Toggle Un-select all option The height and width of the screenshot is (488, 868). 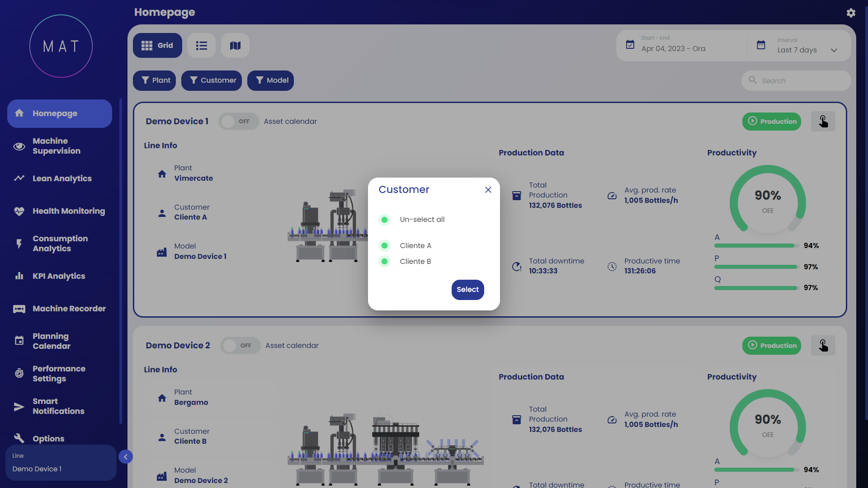[385, 220]
